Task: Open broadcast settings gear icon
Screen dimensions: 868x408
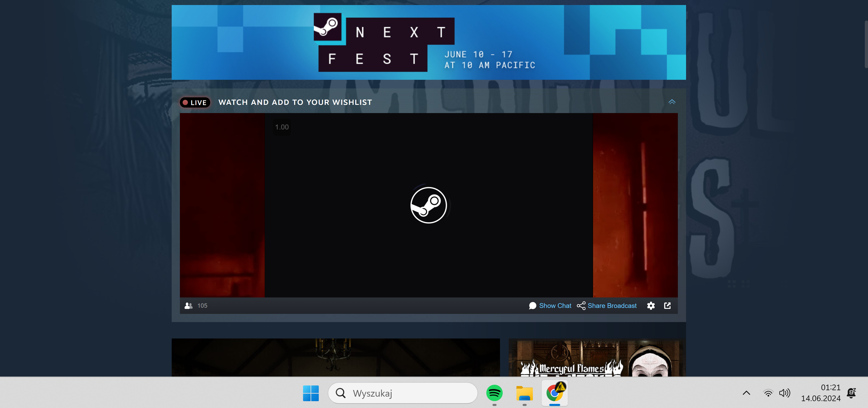Action: (651, 306)
